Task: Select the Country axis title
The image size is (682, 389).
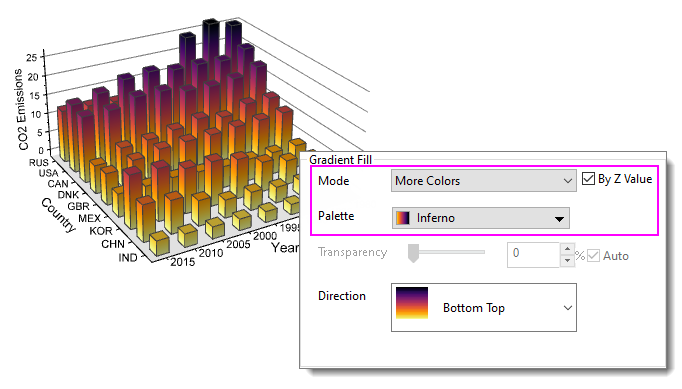Action: [58, 215]
